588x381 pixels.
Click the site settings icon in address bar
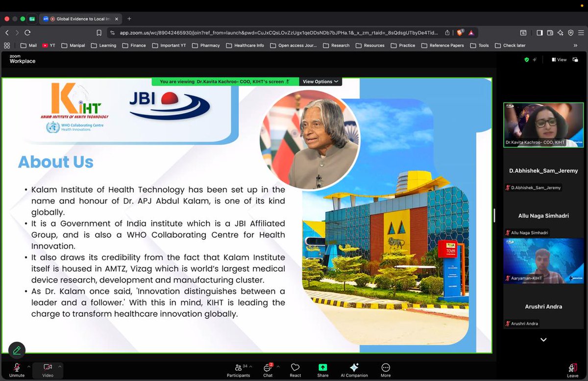point(112,32)
